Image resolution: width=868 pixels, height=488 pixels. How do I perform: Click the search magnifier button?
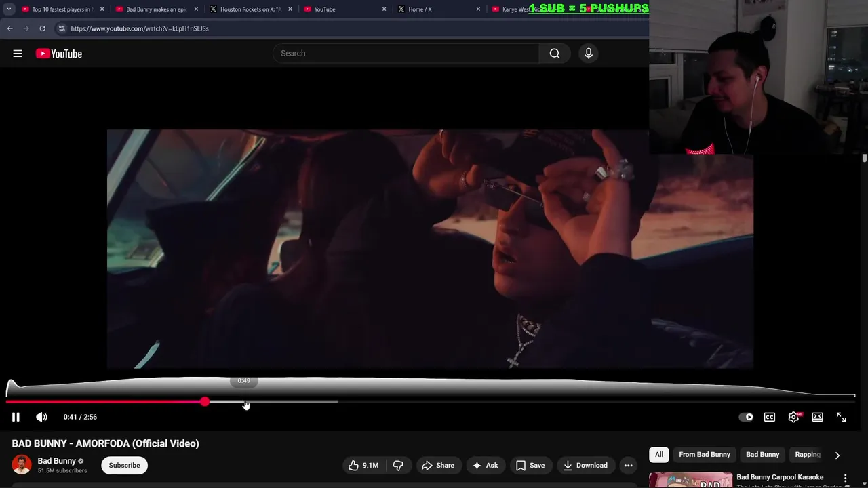click(555, 54)
